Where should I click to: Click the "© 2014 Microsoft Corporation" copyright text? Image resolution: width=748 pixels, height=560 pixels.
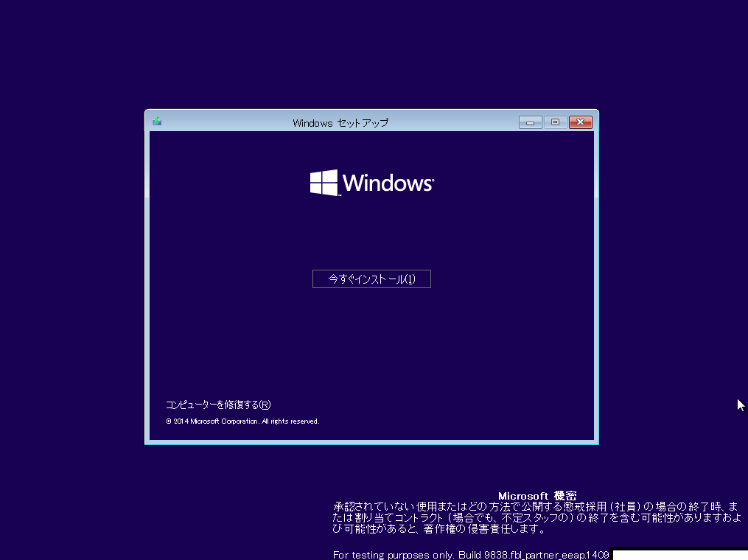pos(213,421)
